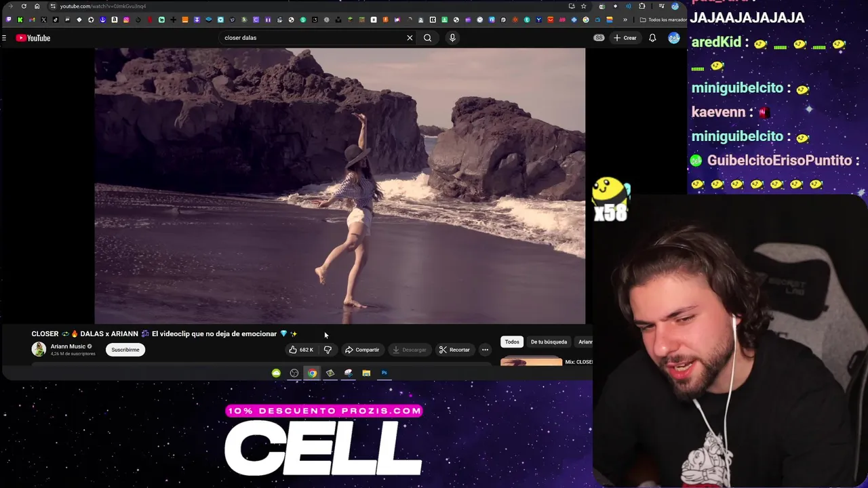The height and width of the screenshot is (488, 868).
Task: Open the account avatar menu
Action: [673, 38]
